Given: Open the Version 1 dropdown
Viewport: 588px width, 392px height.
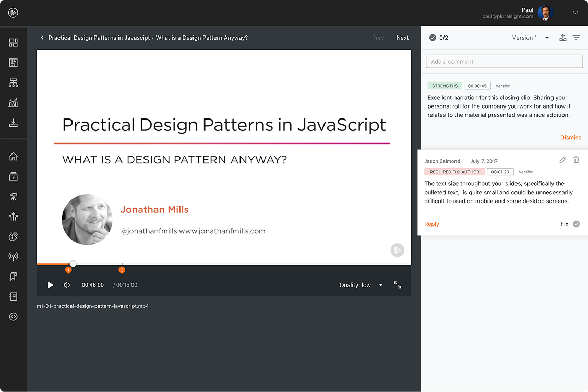Looking at the screenshot, I should pyautogui.click(x=531, y=38).
